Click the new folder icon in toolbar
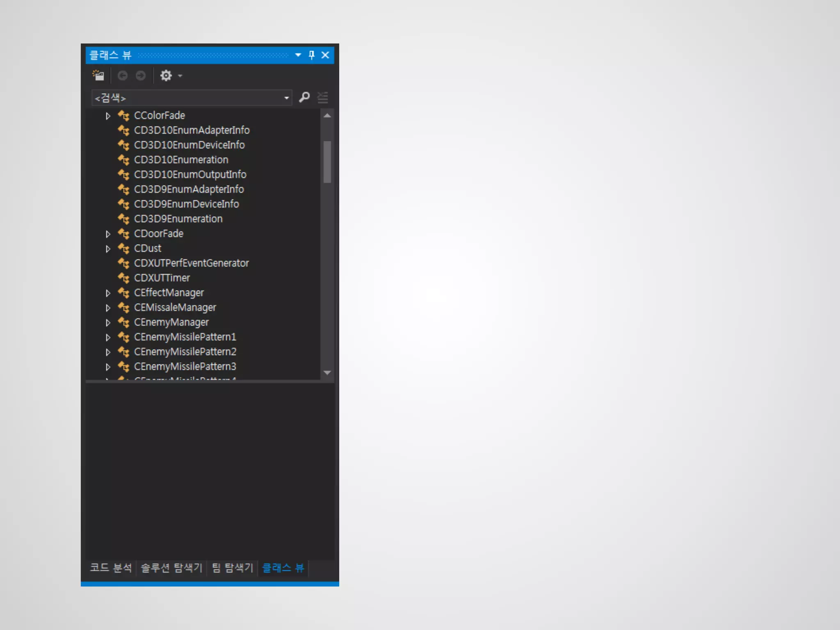 tap(98, 75)
